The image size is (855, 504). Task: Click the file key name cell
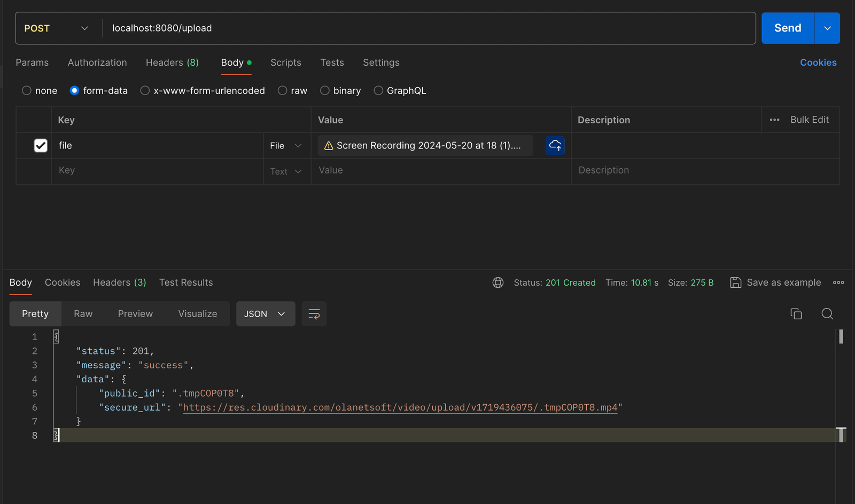(157, 145)
